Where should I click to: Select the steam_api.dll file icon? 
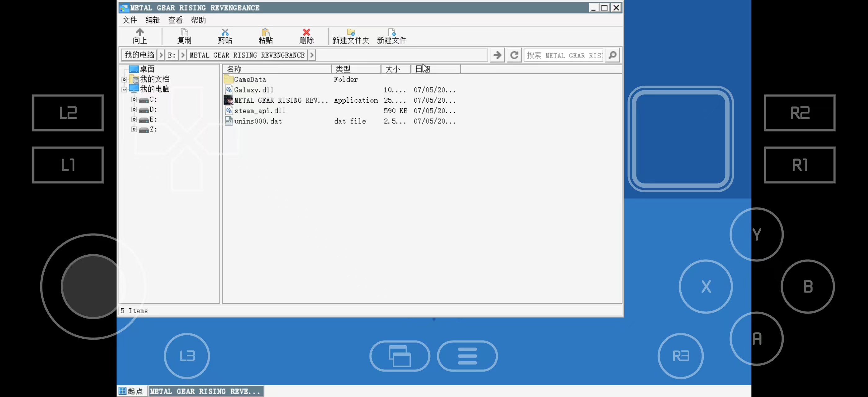click(229, 110)
